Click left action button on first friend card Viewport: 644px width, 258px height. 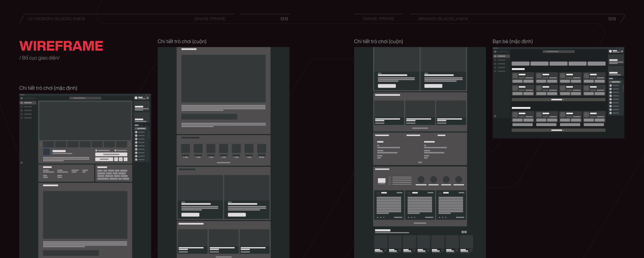(517, 81)
